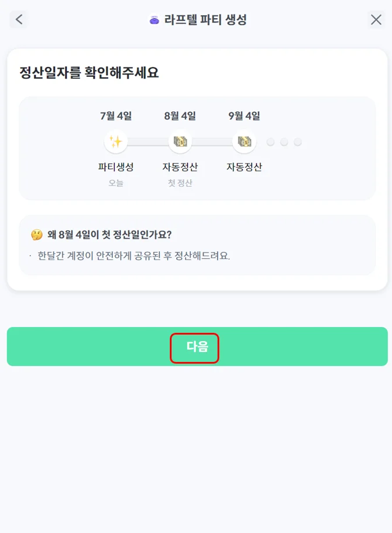The image size is (392, 533).
Task: Select the money icon under 8월 4일
Action: coord(180,141)
